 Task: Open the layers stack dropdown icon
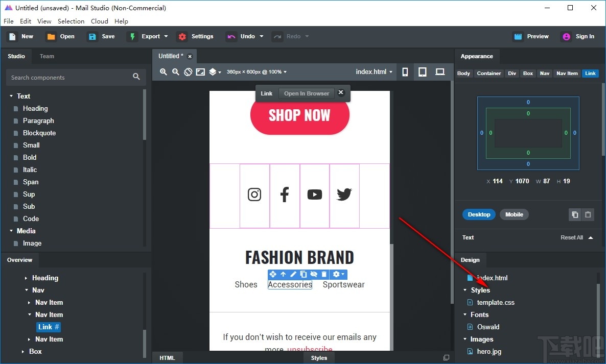[215, 72]
